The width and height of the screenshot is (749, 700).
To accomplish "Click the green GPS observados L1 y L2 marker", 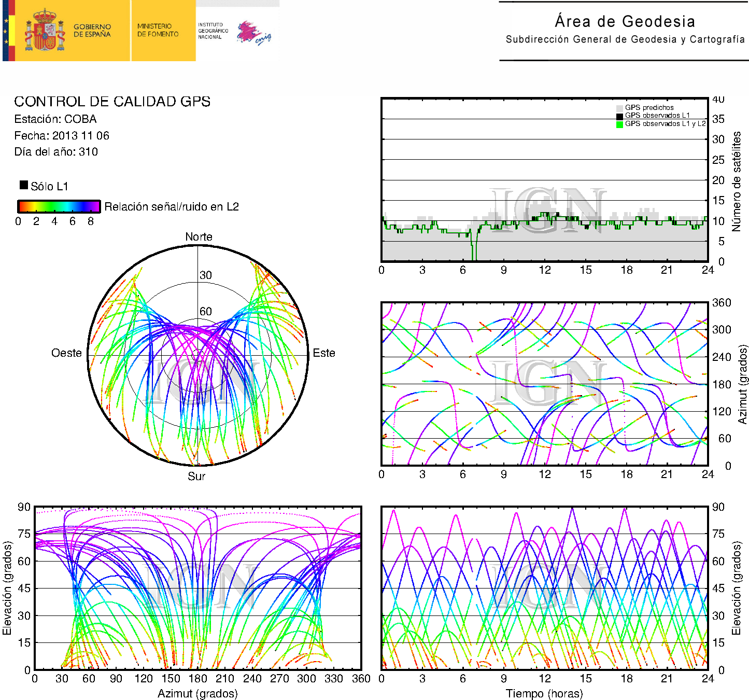I will click(x=619, y=124).
